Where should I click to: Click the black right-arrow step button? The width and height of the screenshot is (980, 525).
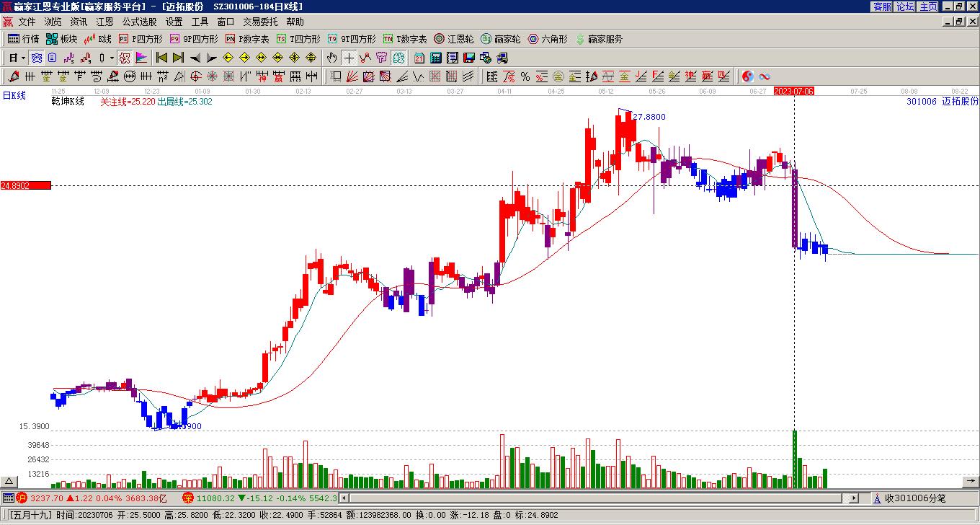[212, 58]
